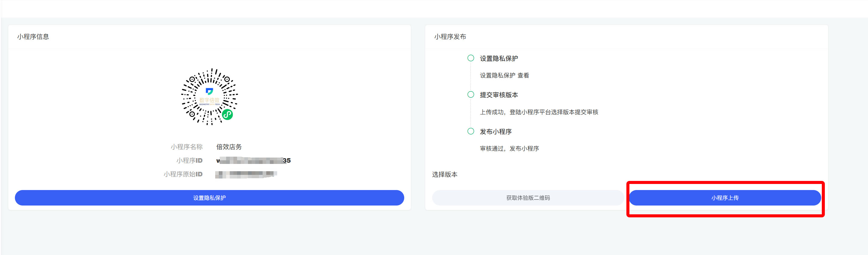Screen dimensions: 868x255
Task: Click the 提交审核版本 step circle marker
Action: tap(470, 94)
